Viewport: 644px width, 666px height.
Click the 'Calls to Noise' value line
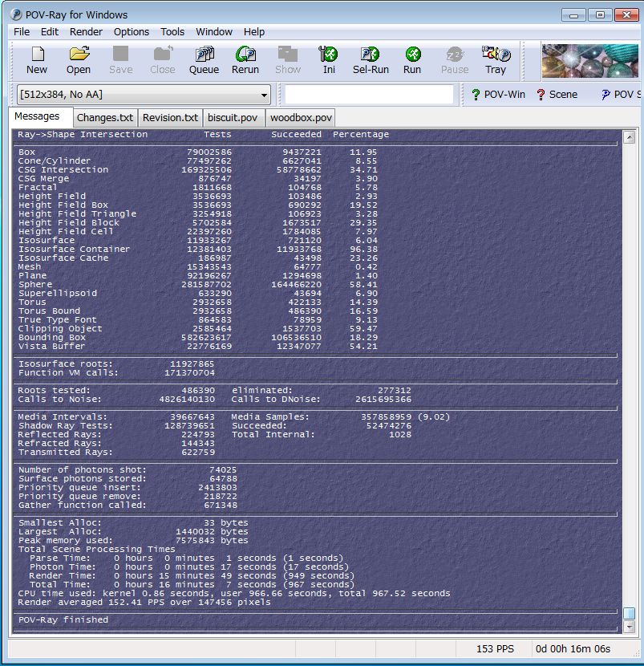[x=116, y=400]
